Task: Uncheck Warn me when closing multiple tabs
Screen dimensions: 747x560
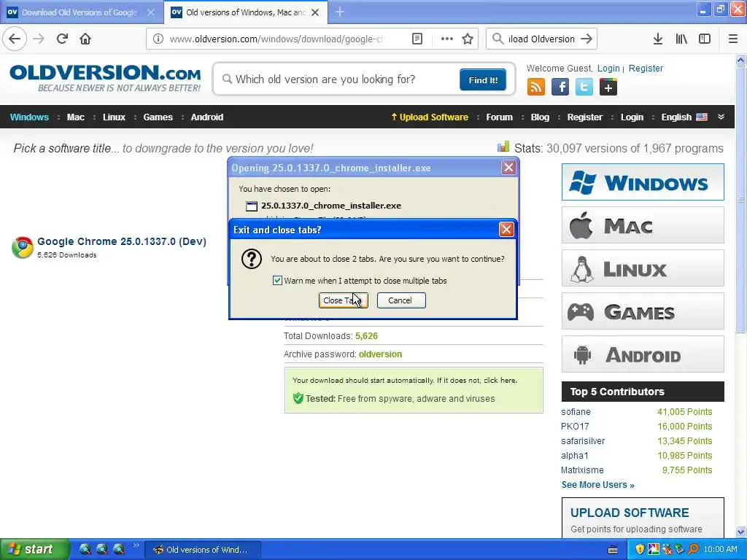Action: 277,281
